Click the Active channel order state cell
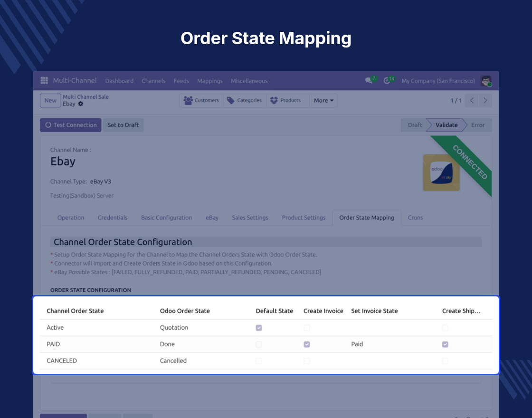532x418 pixels. coord(55,327)
